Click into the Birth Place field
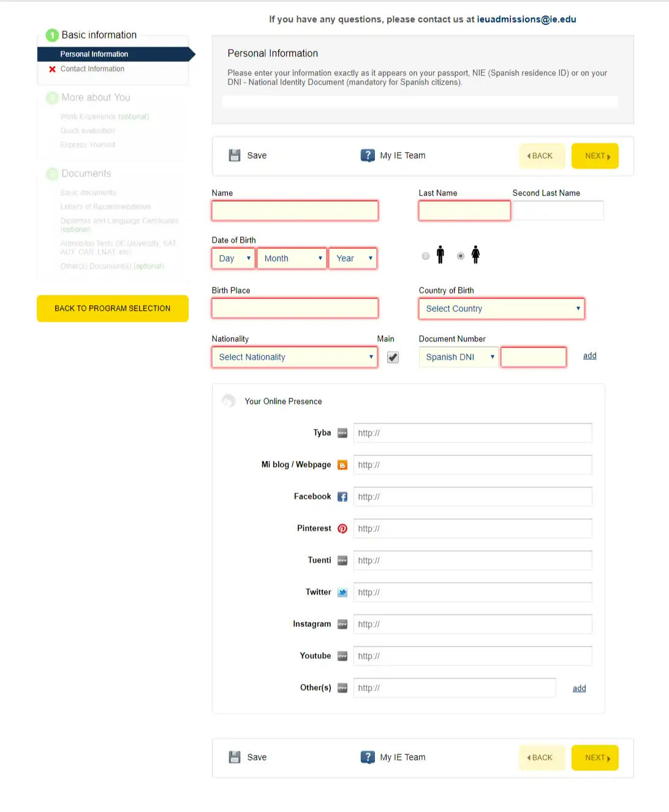669x812 pixels. click(295, 308)
